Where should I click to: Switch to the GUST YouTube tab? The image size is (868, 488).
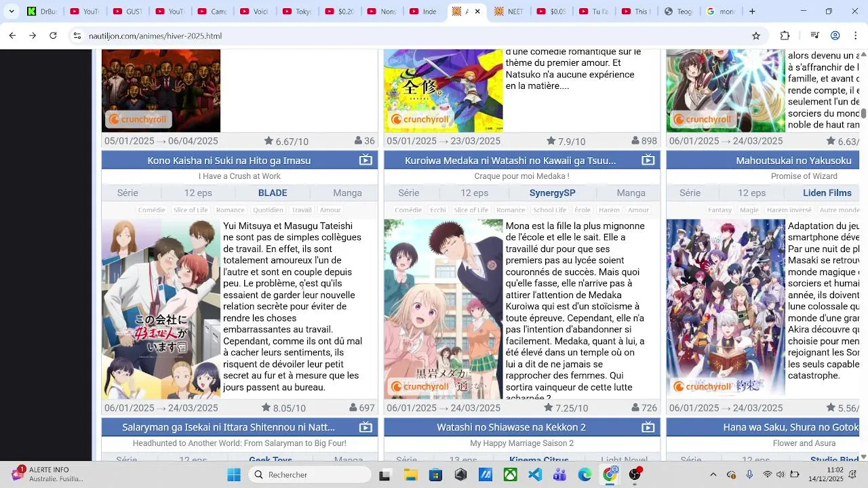(127, 12)
